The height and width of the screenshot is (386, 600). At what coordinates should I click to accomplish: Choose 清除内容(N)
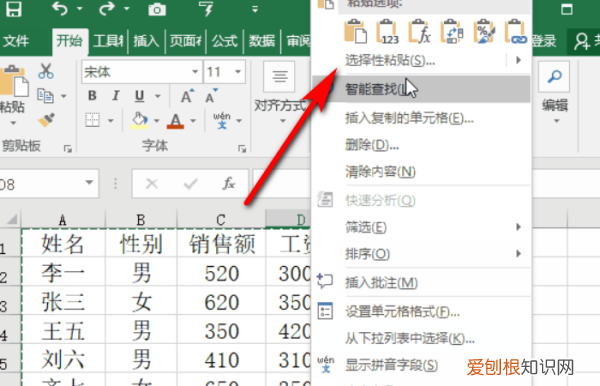pos(421,171)
